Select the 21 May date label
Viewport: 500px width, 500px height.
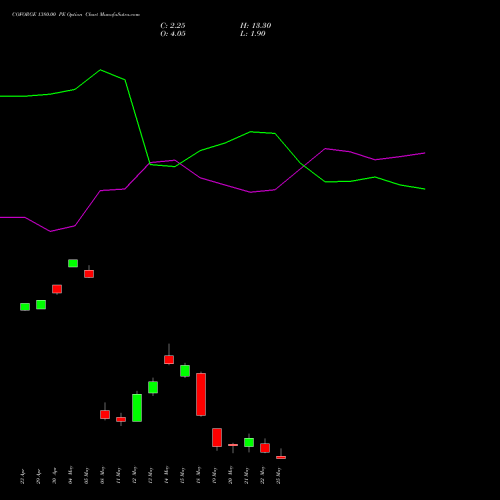tap(247, 475)
